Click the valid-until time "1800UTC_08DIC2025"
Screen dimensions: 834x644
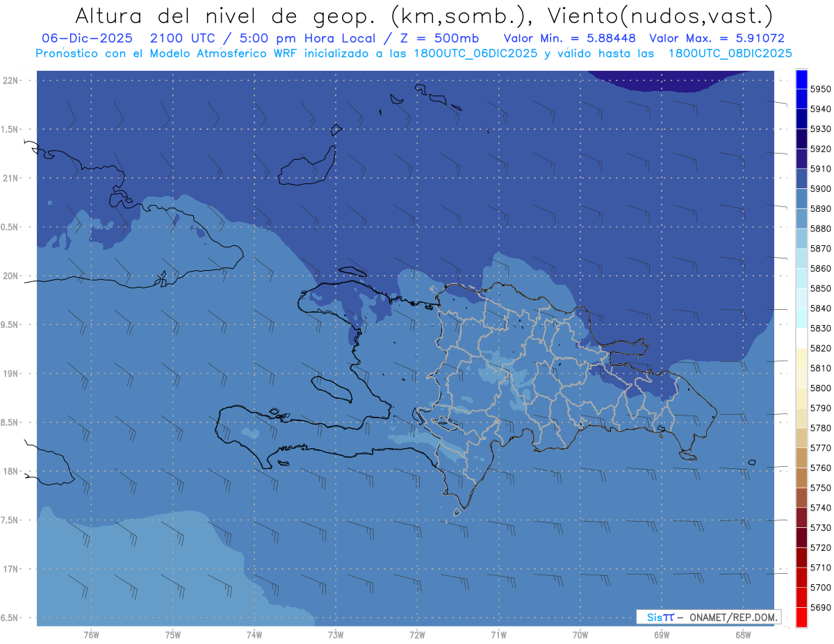pyautogui.click(x=730, y=53)
